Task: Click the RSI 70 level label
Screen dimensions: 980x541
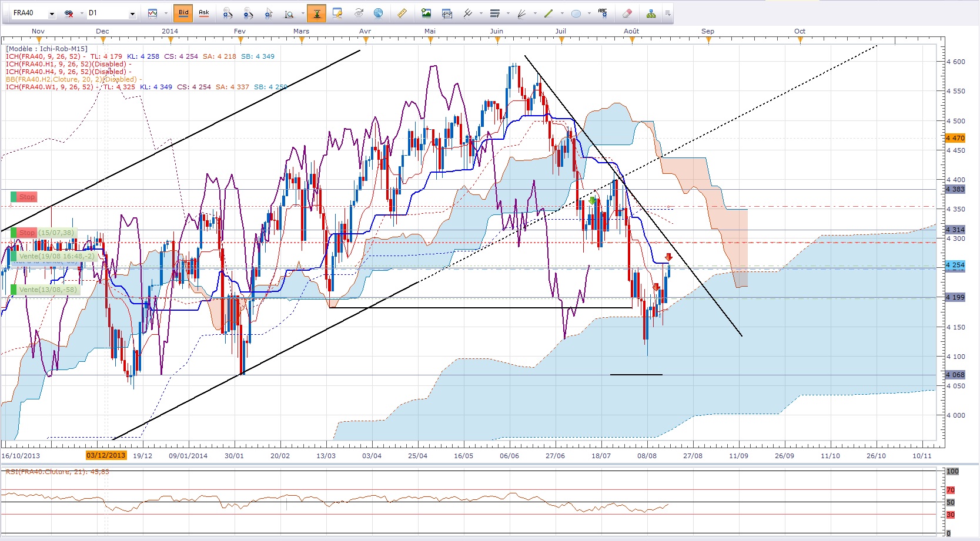Action: pos(951,490)
